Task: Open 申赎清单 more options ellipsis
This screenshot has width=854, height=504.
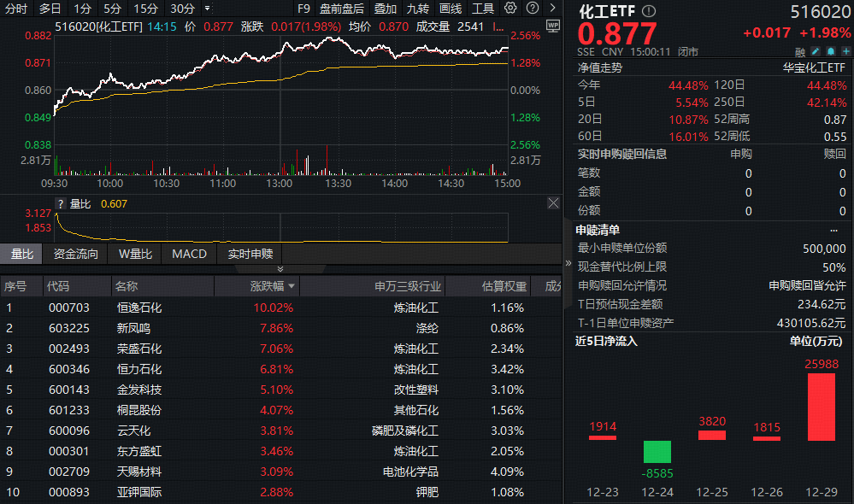Action: tap(833, 230)
